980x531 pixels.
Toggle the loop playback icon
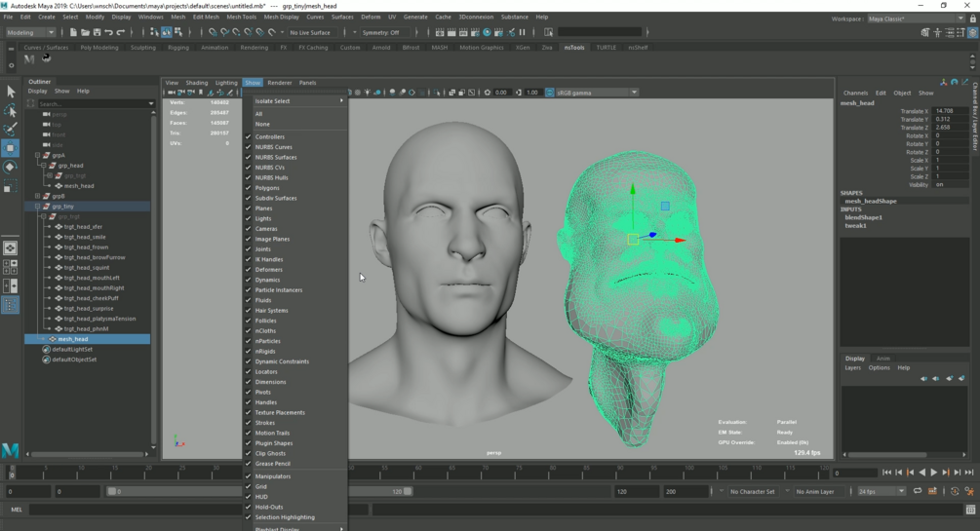click(x=918, y=491)
